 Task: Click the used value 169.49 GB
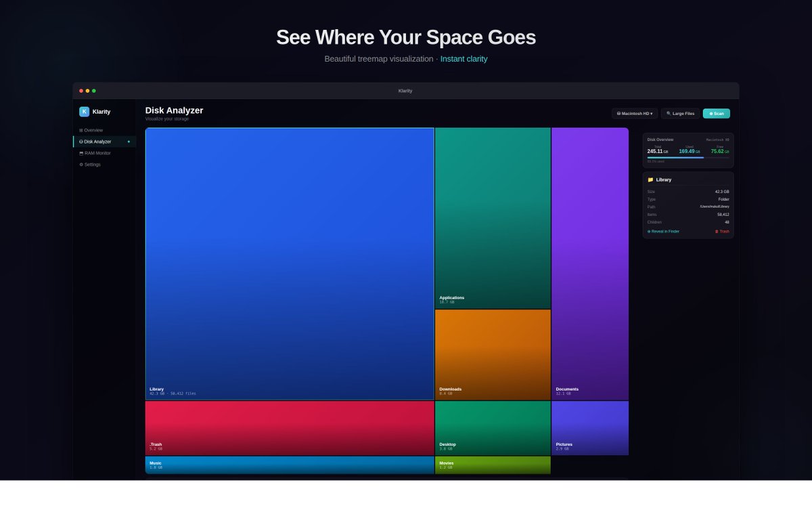tap(690, 152)
